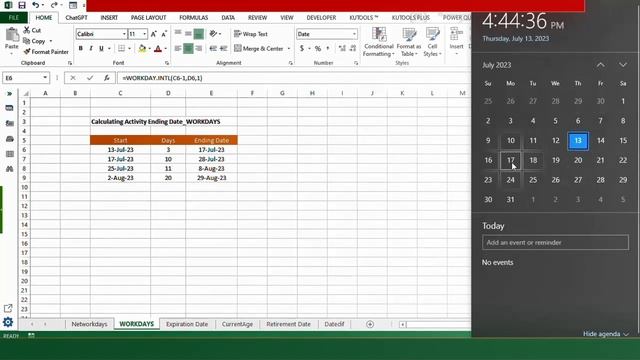Switch to Networkdays sheet tab
The height and width of the screenshot is (360, 640).
click(x=89, y=324)
